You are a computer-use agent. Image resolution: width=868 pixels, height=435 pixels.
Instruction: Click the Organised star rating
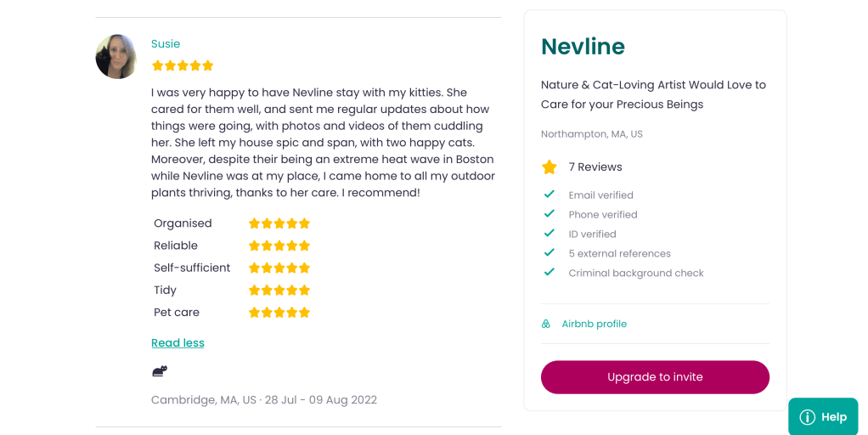coord(279,223)
